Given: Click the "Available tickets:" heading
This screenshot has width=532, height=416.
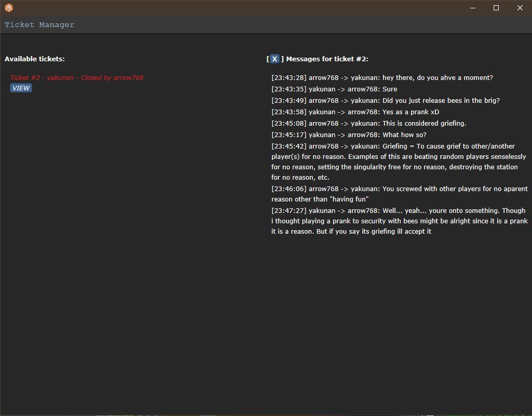Looking at the screenshot, I should click(x=34, y=59).
